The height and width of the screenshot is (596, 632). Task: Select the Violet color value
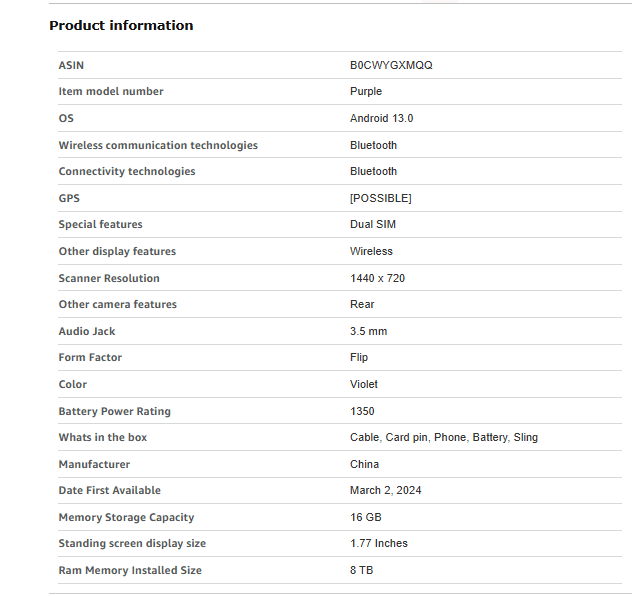tap(364, 385)
